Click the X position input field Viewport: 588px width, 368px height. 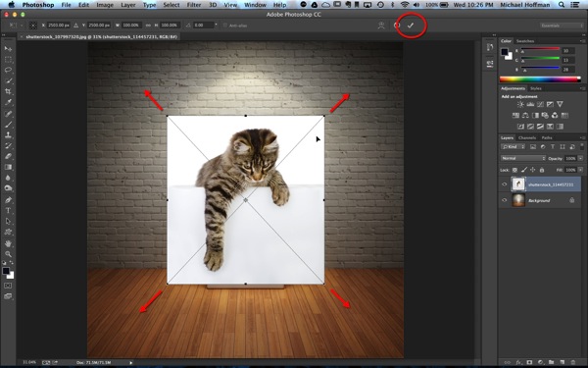(59, 26)
